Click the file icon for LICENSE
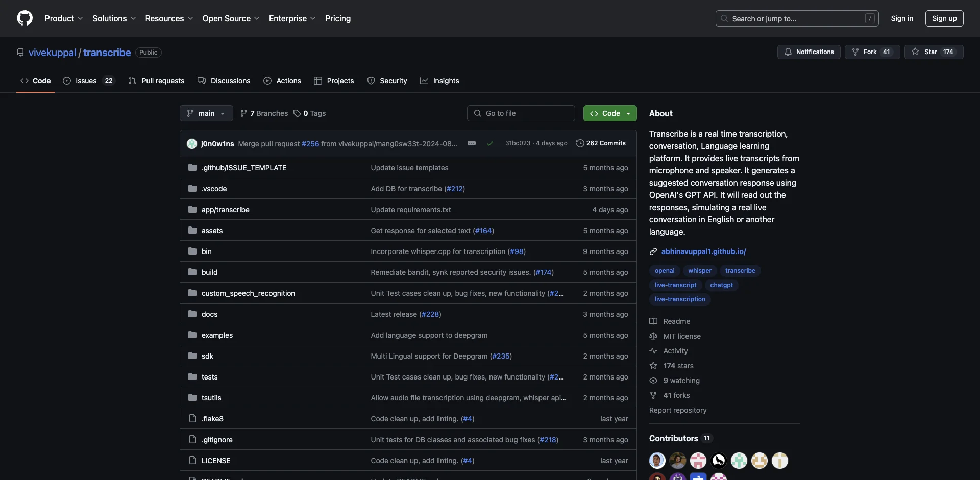 coord(192,460)
